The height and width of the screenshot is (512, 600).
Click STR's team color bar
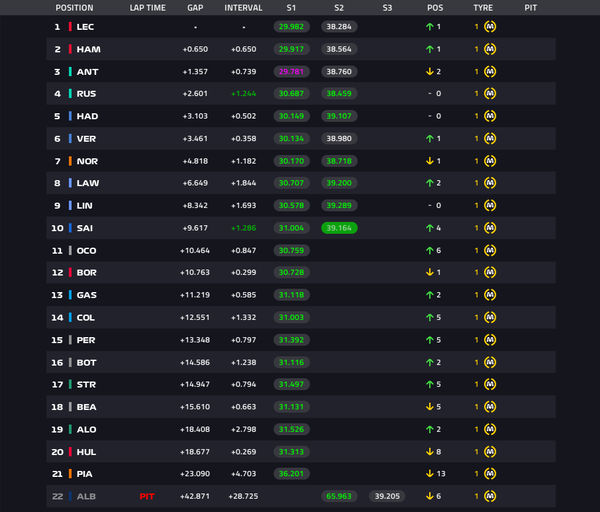[x=70, y=384]
